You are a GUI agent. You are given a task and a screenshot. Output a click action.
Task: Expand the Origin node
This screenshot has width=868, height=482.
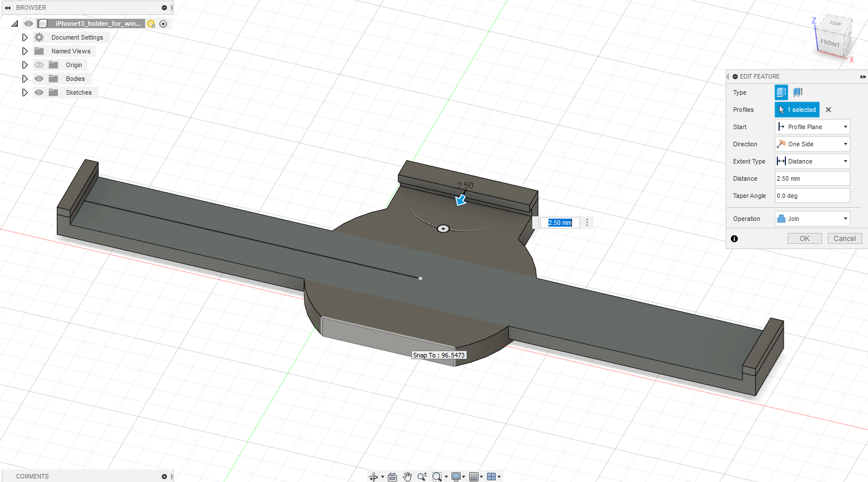click(25, 65)
